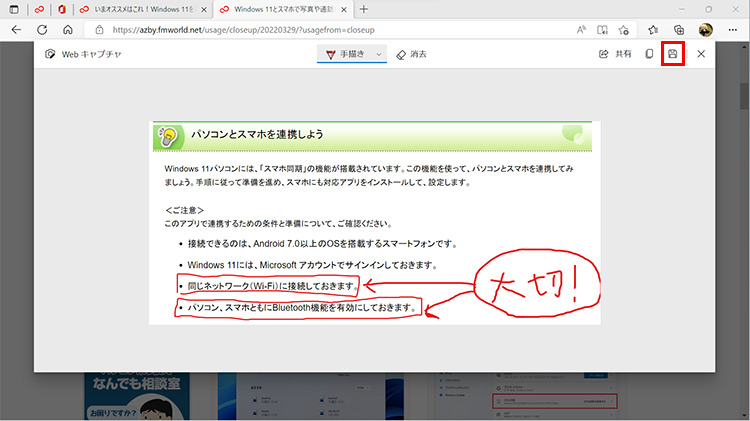The height and width of the screenshot is (421, 750).
Task: Save the web capture with the floppy disk icon
Action: (x=673, y=54)
